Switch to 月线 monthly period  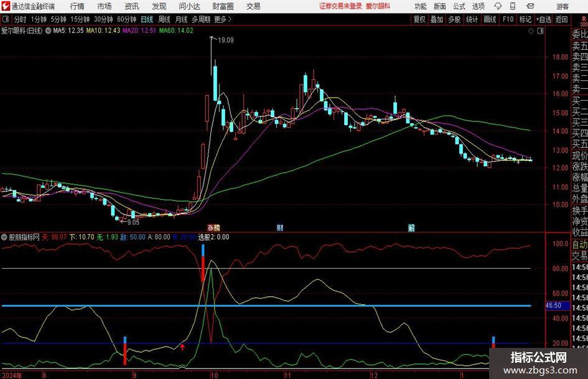182,19
